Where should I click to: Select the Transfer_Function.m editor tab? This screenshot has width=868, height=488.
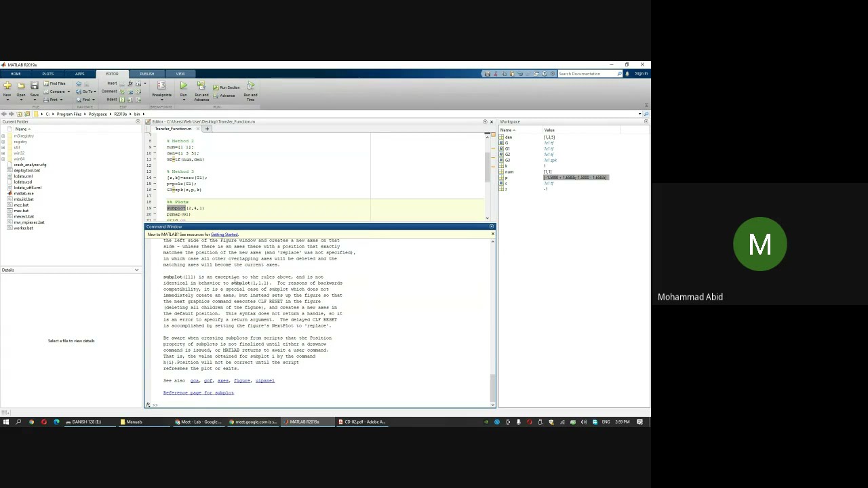pos(173,129)
